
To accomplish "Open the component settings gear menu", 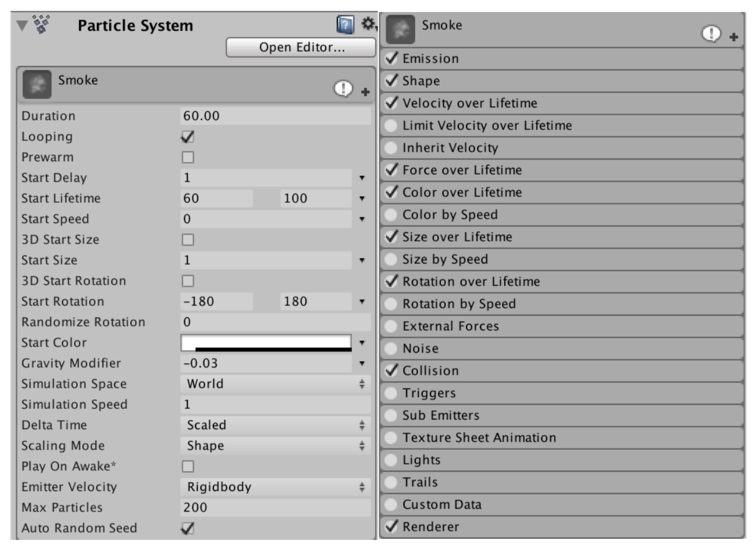I will pyautogui.click(x=368, y=24).
